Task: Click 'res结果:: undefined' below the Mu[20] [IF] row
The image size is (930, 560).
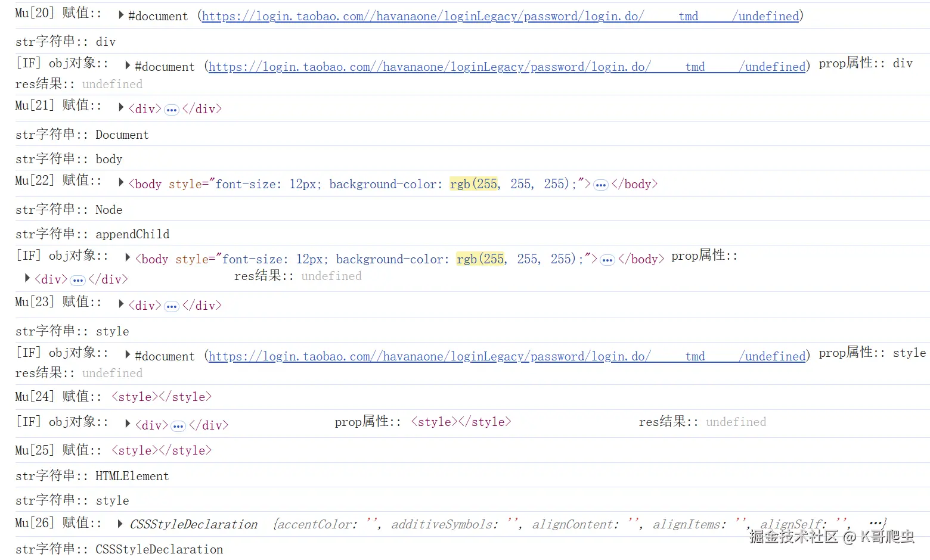Action: 79,84
